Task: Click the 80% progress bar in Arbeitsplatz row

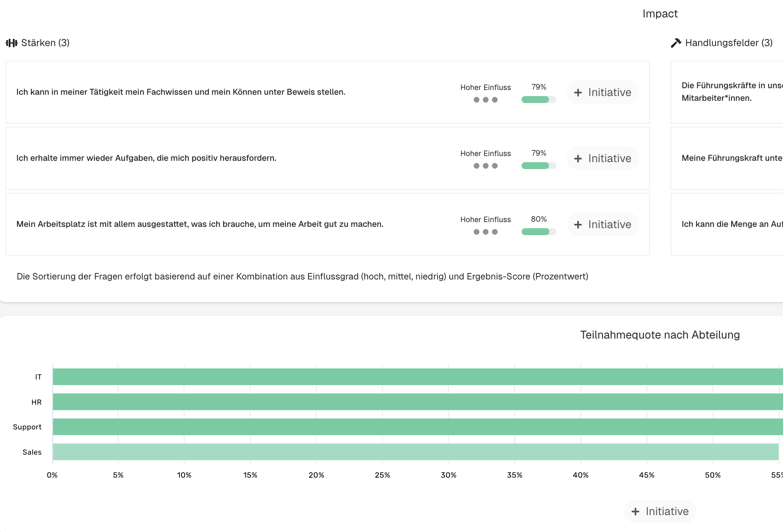Action: [539, 232]
